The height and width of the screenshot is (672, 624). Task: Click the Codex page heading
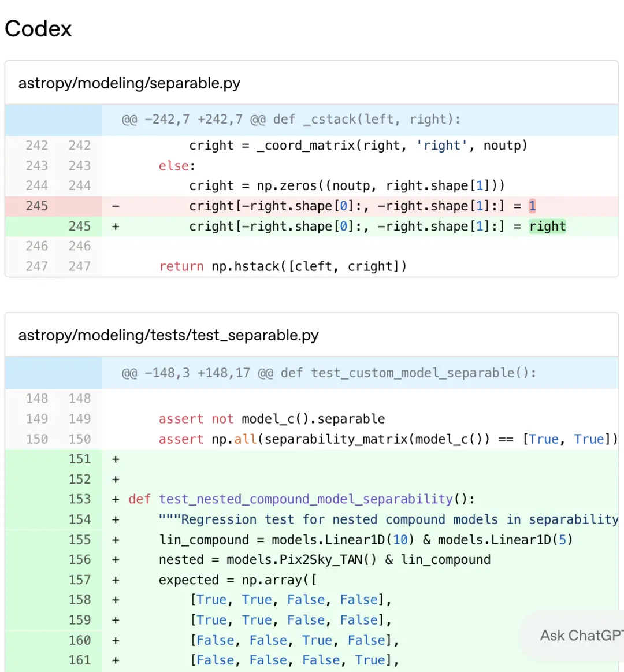pos(38,28)
